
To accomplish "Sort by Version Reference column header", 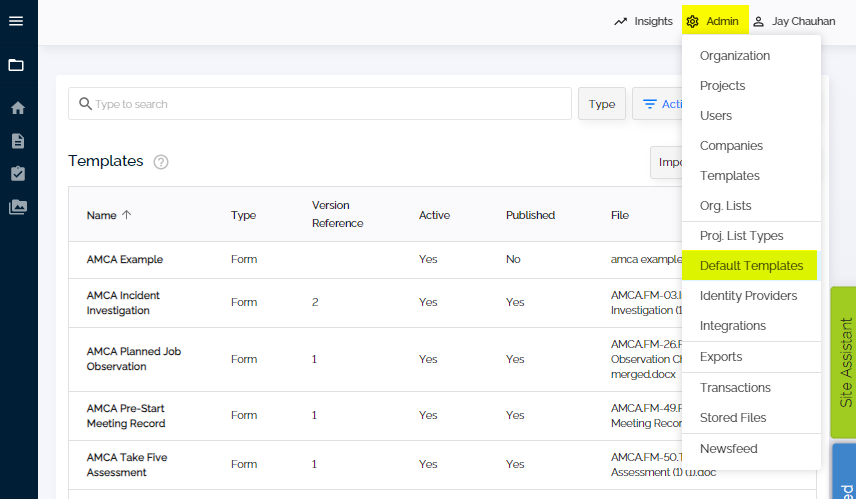I will tap(337, 214).
